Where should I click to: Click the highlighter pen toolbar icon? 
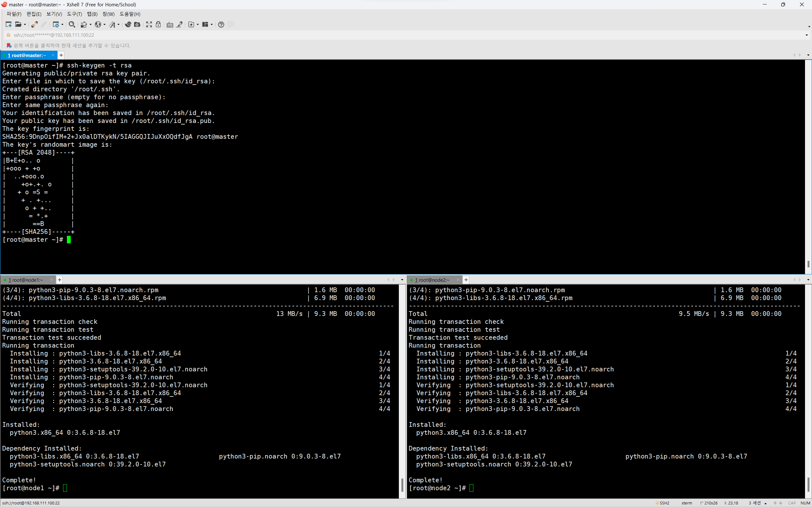(179, 24)
